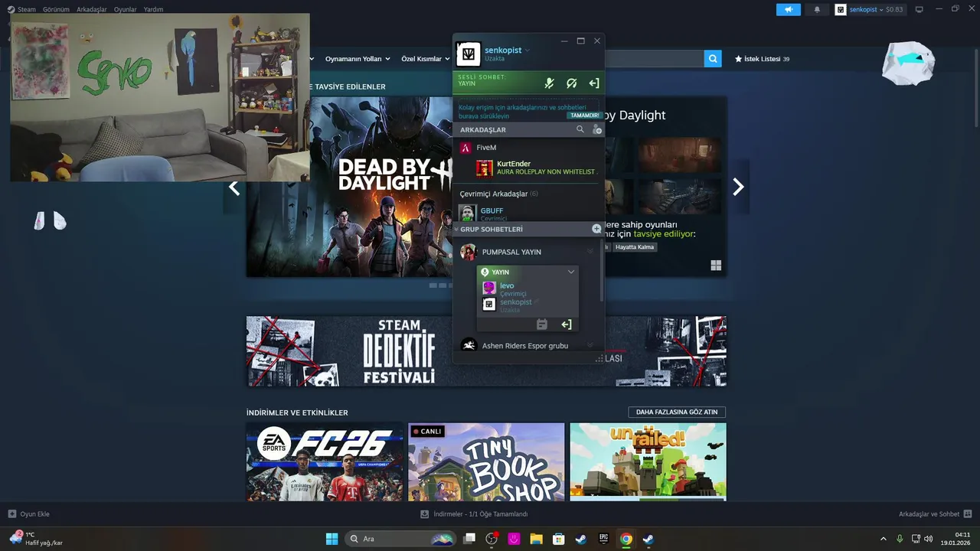
Task: Open KurtEnder friend entry
Action: [x=536, y=168]
